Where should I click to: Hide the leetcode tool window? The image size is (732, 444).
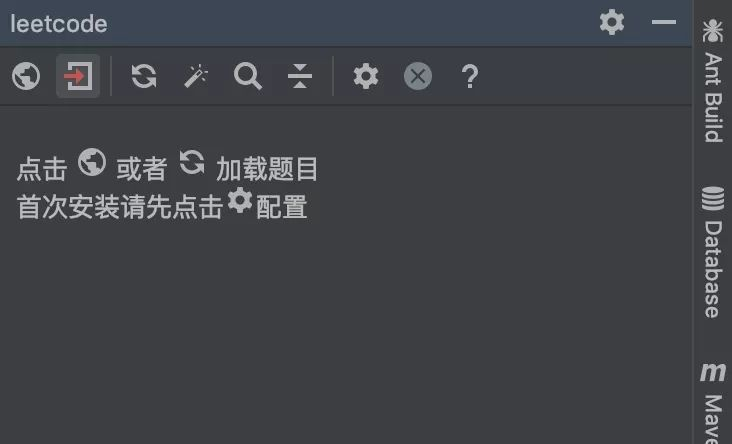tap(664, 22)
